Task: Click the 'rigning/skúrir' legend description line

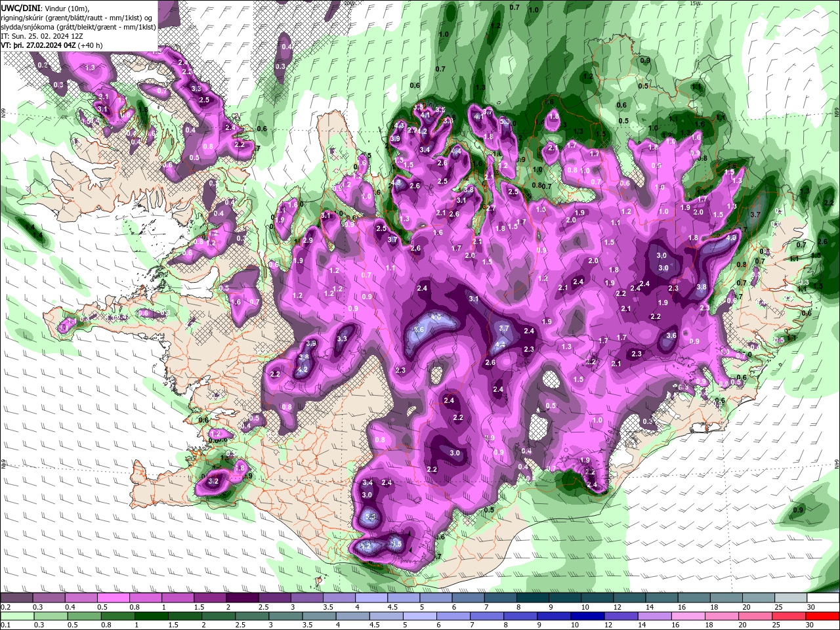Action: coord(77,17)
